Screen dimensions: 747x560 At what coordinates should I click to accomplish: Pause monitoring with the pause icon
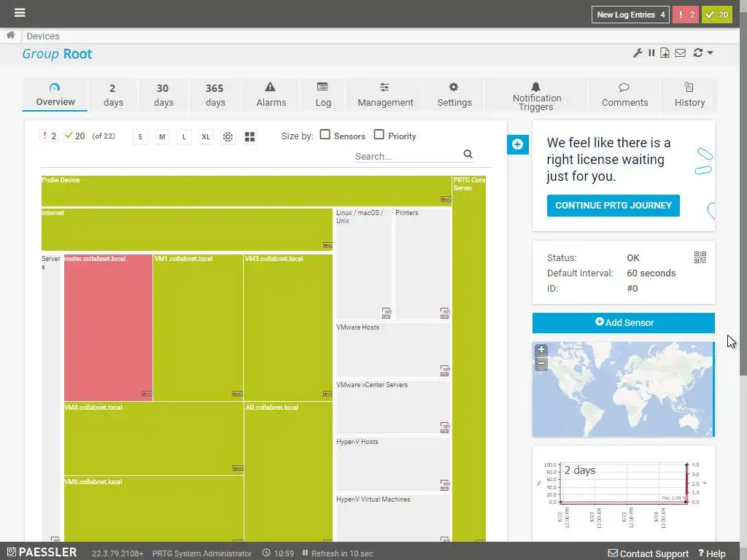click(651, 52)
